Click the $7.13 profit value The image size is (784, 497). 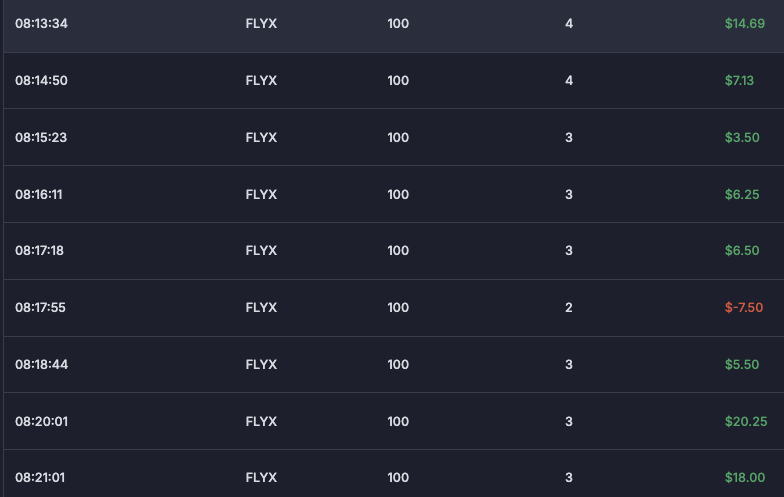pyautogui.click(x=739, y=80)
